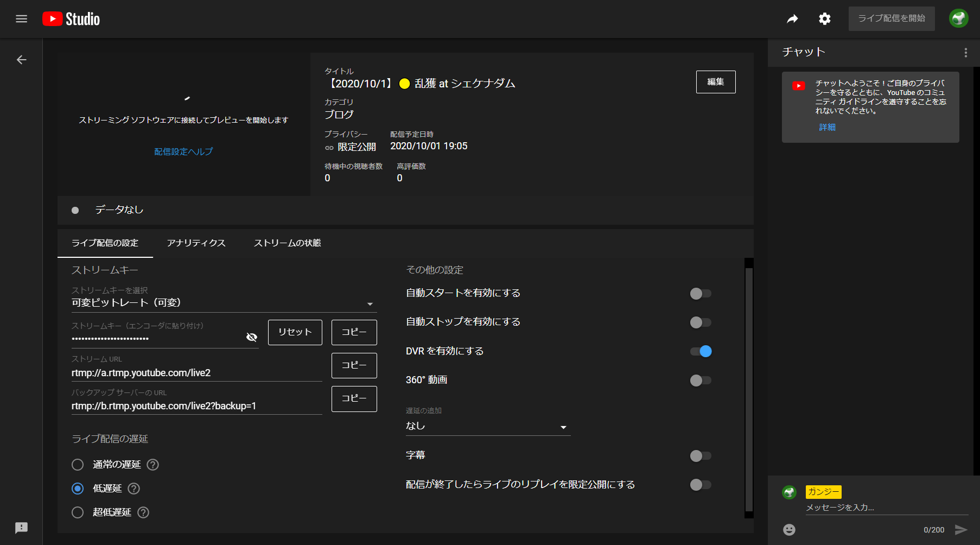Switch to ストリームの状態 tab
Screen dimensions: 980x545
[x=288, y=243]
